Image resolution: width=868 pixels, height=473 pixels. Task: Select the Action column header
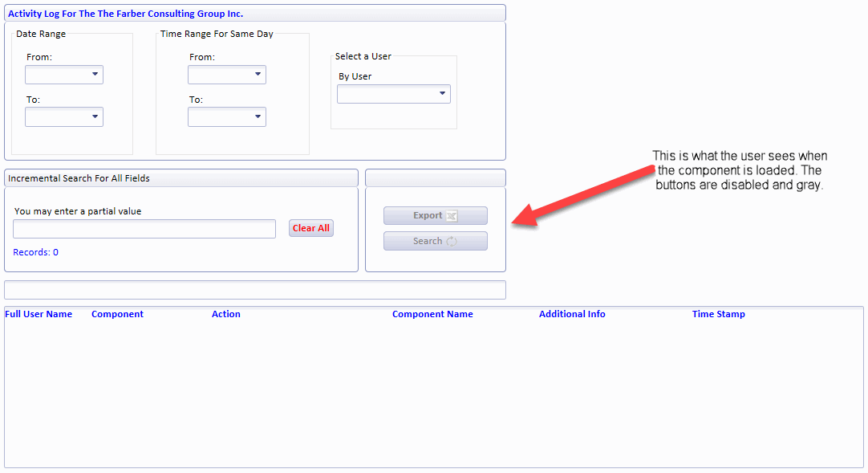(226, 314)
